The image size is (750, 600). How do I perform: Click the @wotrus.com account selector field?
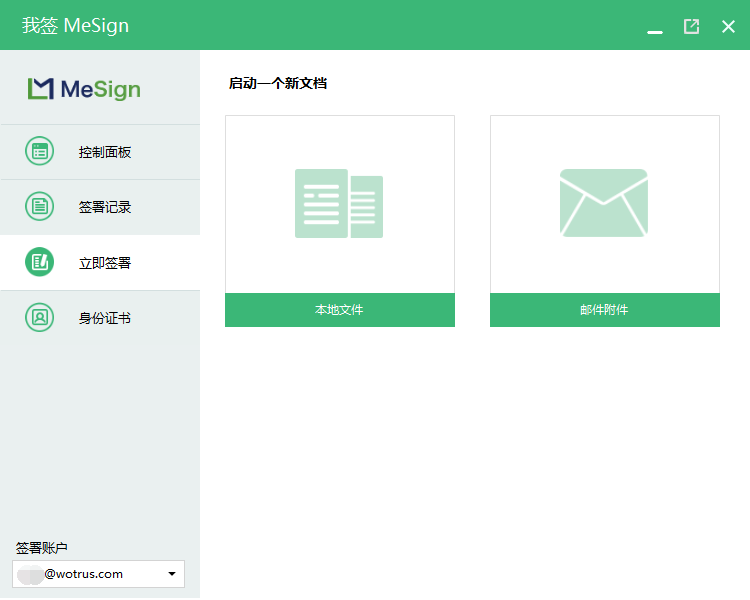(x=90, y=574)
